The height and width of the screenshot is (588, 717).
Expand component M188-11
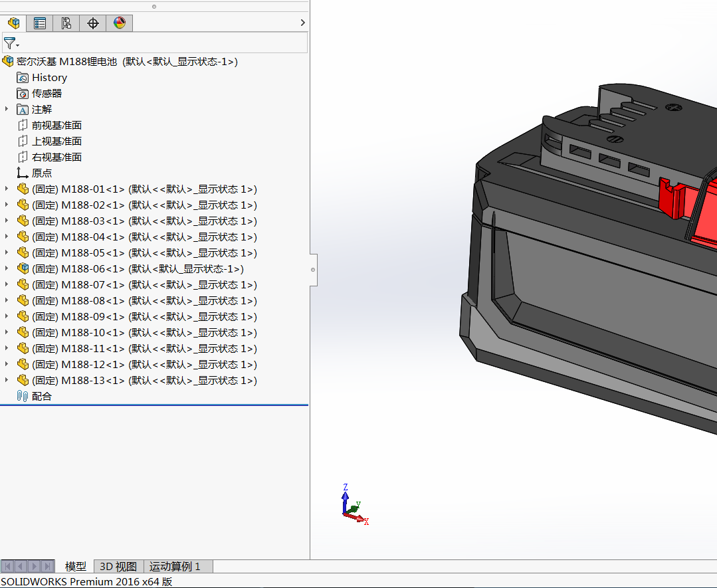pos(7,348)
